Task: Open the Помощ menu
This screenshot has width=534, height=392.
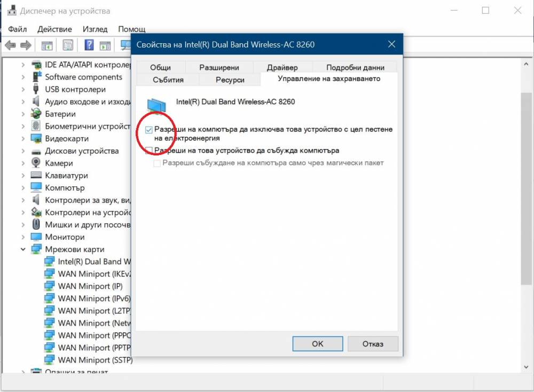Action: pos(132,29)
